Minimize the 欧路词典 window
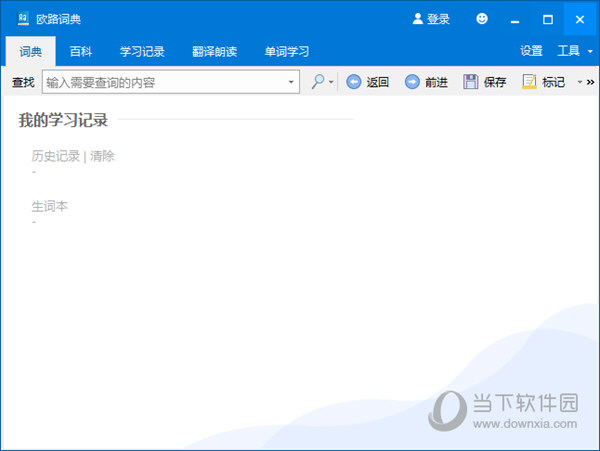 (x=515, y=20)
